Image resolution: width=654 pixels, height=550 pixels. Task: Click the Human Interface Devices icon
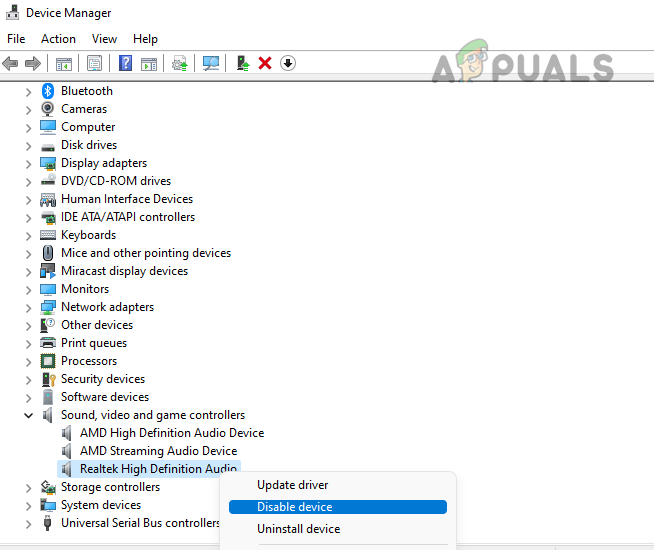coord(48,200)
